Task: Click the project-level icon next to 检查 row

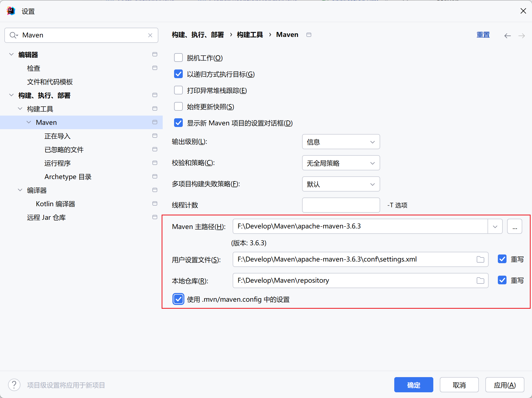Action: click(155, 68)
